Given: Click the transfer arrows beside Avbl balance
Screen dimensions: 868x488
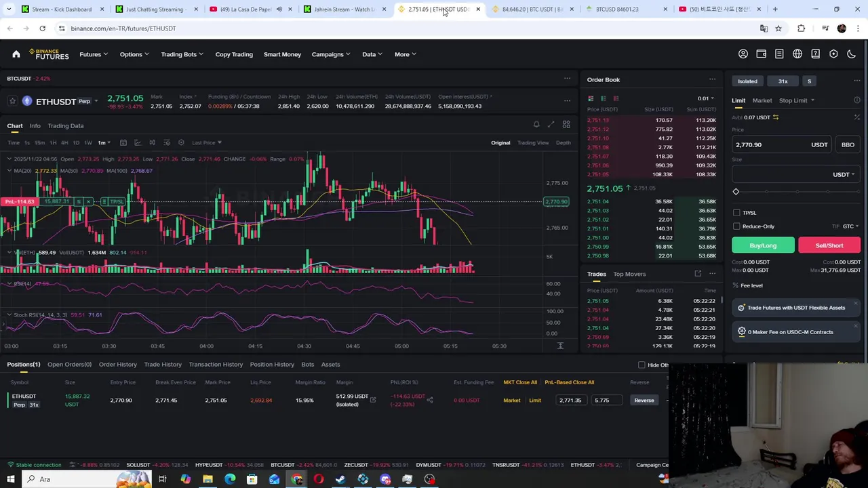Looking at the screenshot, I should tap(776, 117).
